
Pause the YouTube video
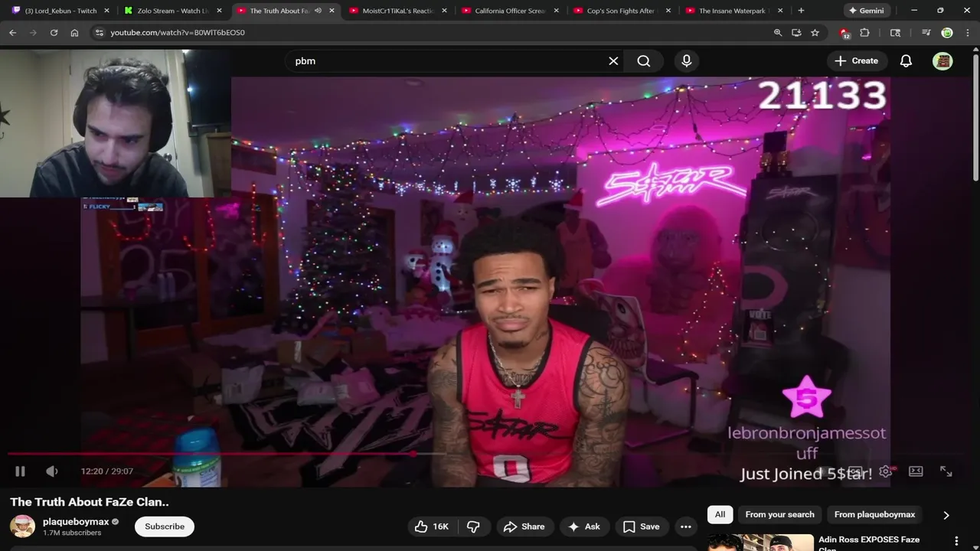click(20, 471)
